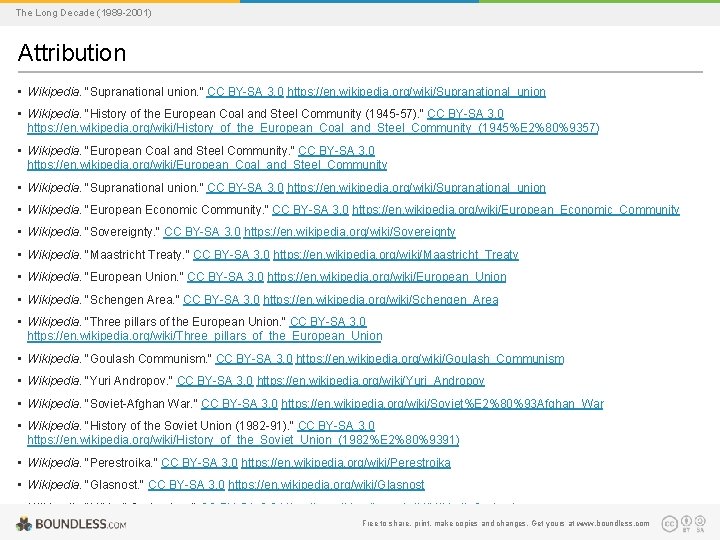Click the footer text mentioning www.boundless.com
Screen dimensions: 720x540
point(506,523)
